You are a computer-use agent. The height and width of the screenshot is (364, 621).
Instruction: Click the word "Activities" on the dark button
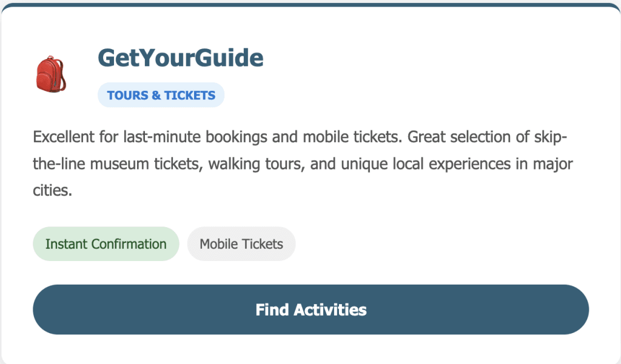click(x=330, y=310)
